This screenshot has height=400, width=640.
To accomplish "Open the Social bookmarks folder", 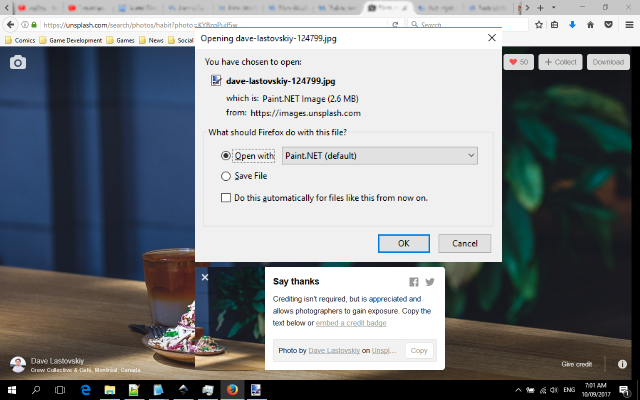I will click(180, 40).
